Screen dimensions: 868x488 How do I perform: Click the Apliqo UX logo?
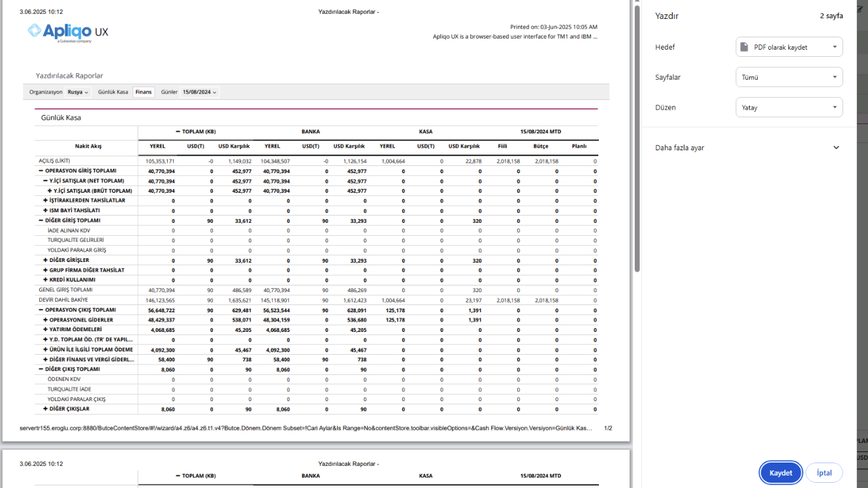point(69,32)
